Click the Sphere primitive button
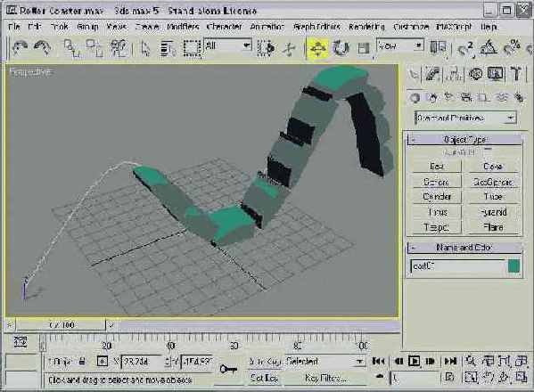 [437, 182]
